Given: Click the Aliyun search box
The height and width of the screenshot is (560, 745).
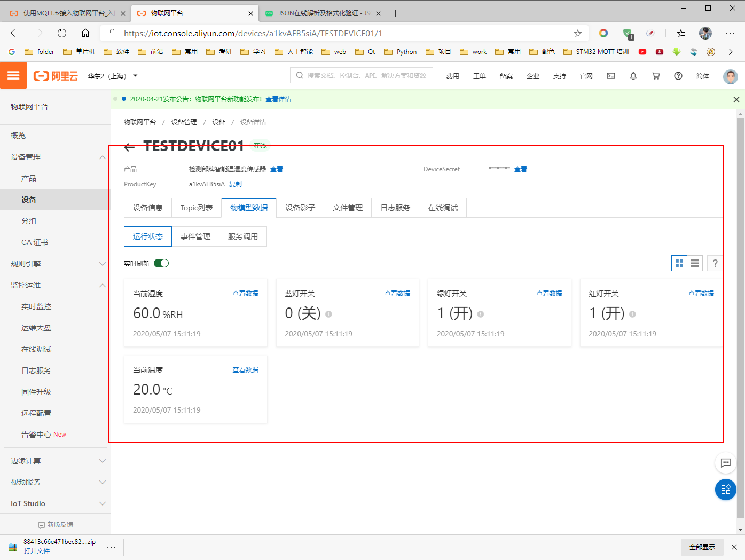Looking at the screenshot, I should (362, 76).
